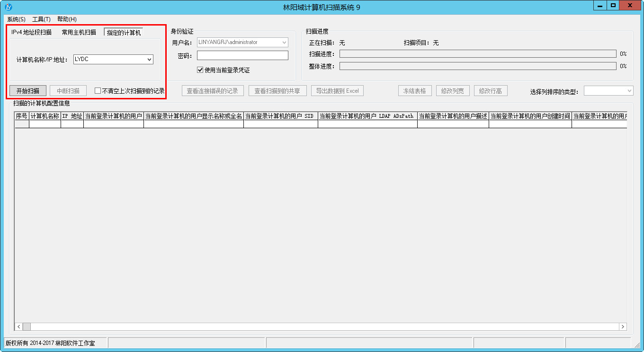This screenshot has height=352, width=644.
Task: Click the 开始扫描 button
Action: [x=28, y=91]
